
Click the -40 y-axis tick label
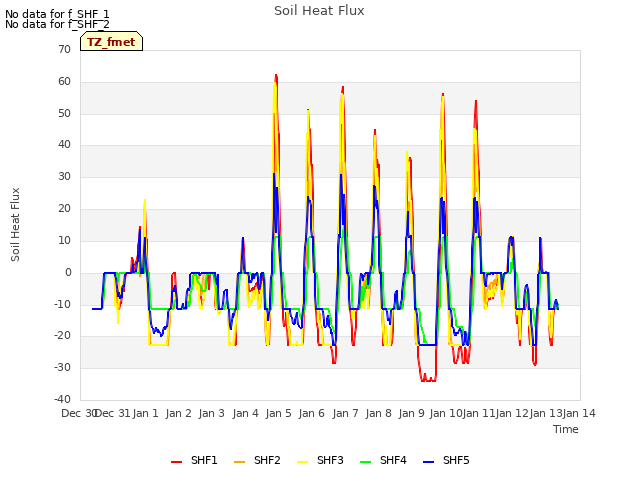pyautogui.click(x=62, y=399)
